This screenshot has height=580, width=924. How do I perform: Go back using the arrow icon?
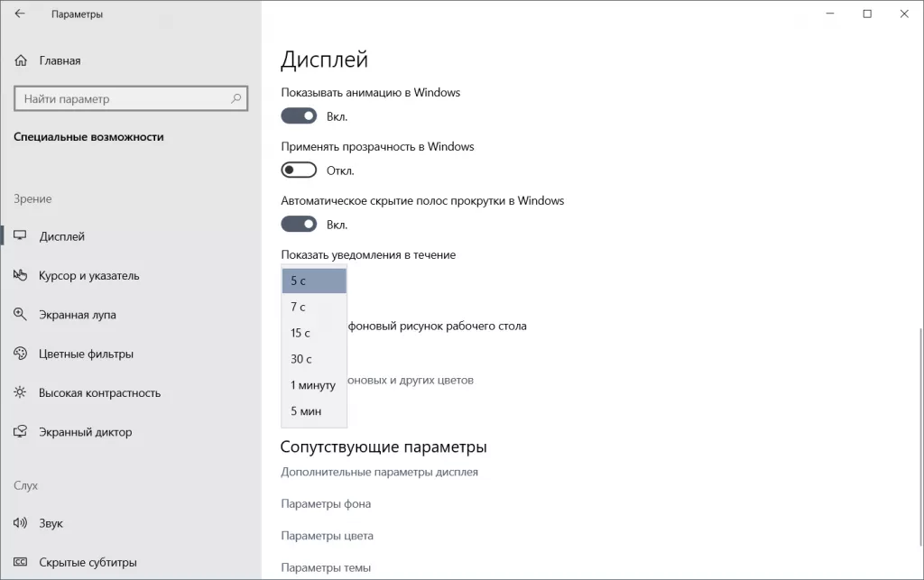pos(20,14)
